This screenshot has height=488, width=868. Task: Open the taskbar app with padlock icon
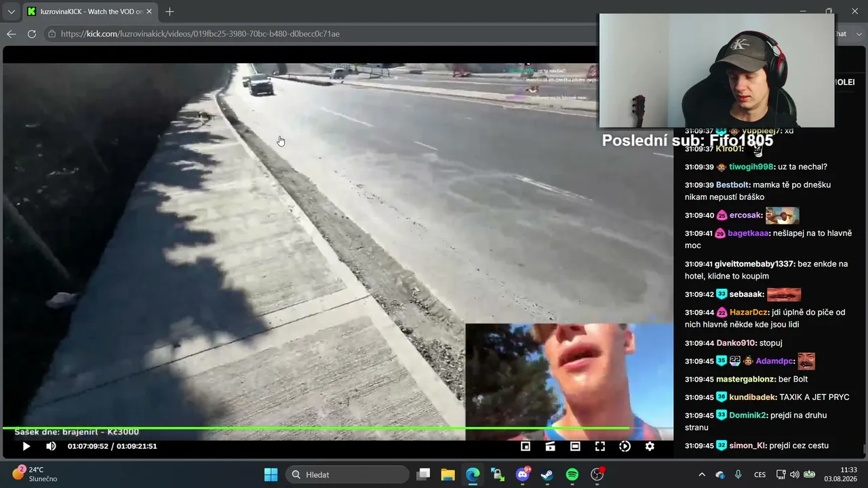[x=497, y=474]
